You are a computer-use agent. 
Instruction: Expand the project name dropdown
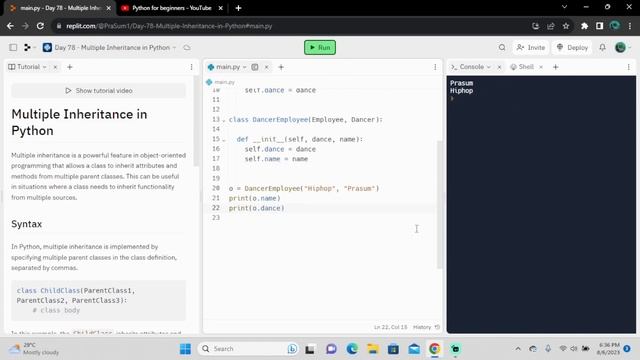coord(174,48)
